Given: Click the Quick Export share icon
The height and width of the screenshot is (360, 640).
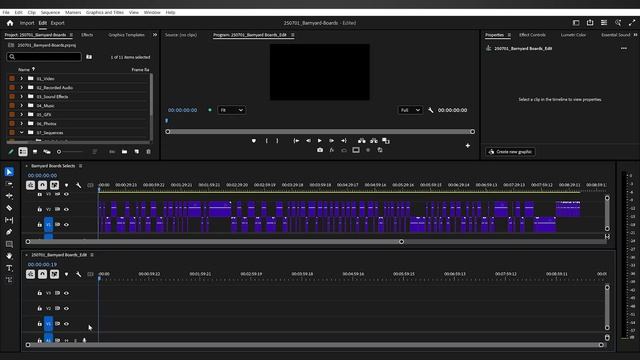Looking at the screenshot, I should tap(590, 23).
